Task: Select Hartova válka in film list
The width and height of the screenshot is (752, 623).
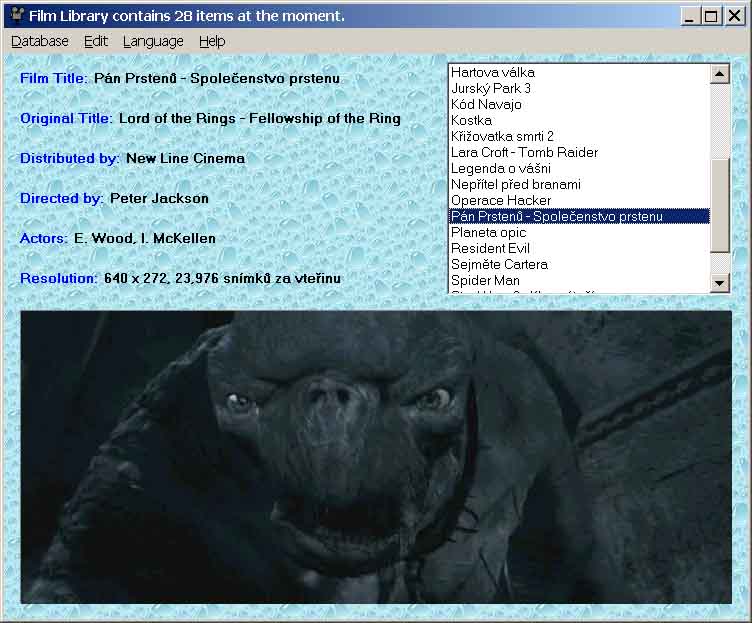Action: pos(492,72)
